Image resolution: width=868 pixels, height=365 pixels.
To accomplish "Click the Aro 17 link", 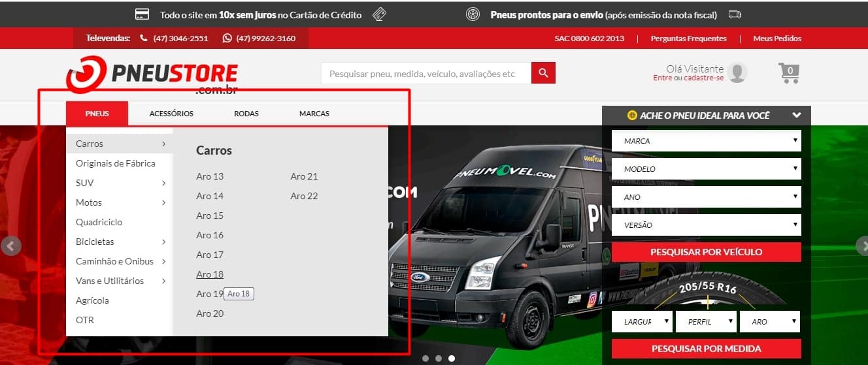I will pyautogui.click(x=210, y=255).
